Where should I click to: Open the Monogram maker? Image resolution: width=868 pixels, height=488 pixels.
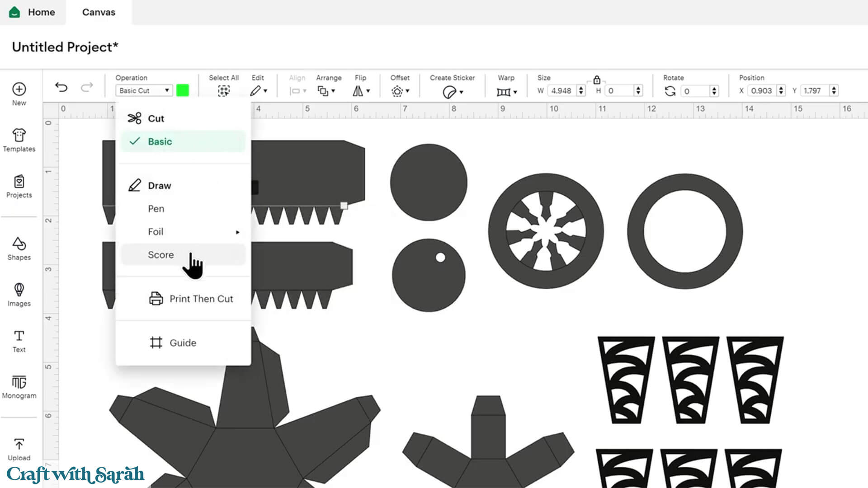pyautogui.click(x=19, y=387)
